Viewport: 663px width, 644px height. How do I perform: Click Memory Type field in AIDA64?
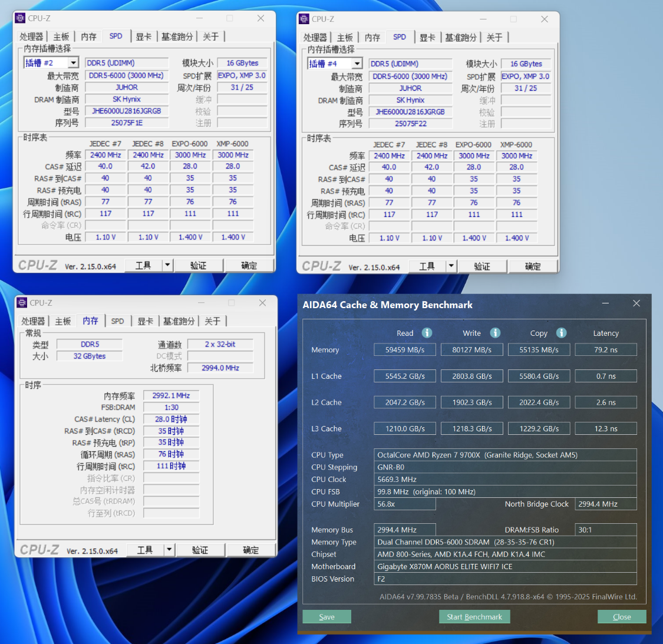(505, 541)
